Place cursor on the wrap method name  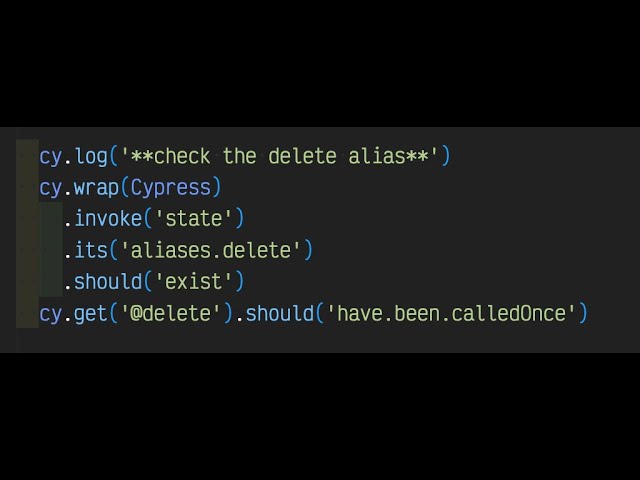pyautogui.click(x=95, y=187)
